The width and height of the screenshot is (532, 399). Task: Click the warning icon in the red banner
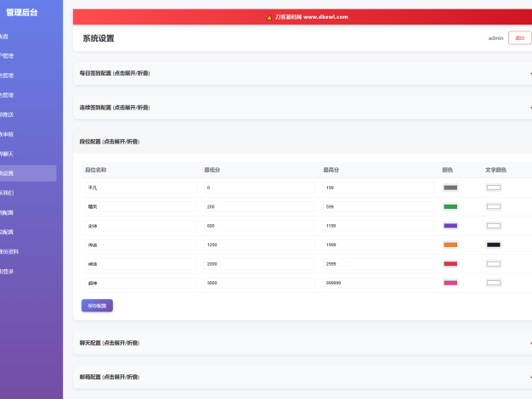[x=269, y=17]
